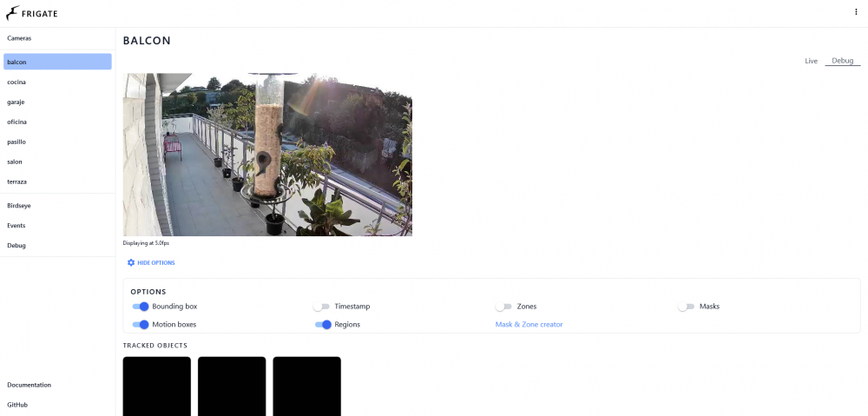Click the Frigate bird logo icon
The width and height of the screenshot is (868, 416).
tap(12, 13)
